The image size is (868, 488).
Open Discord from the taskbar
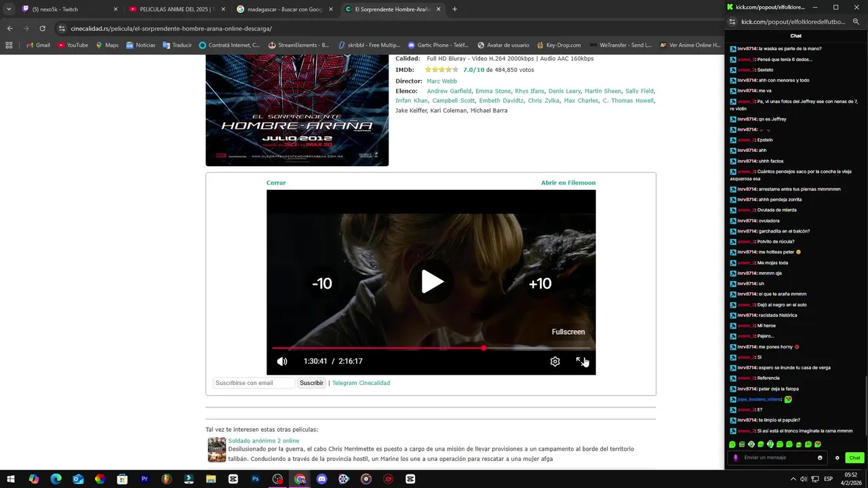tap(322, 479)
